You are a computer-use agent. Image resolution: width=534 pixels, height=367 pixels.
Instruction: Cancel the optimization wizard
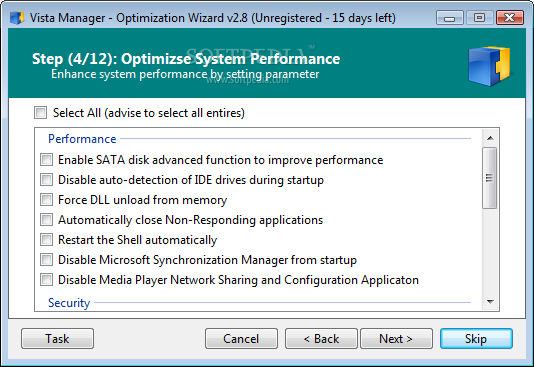[x=241, y=339]
